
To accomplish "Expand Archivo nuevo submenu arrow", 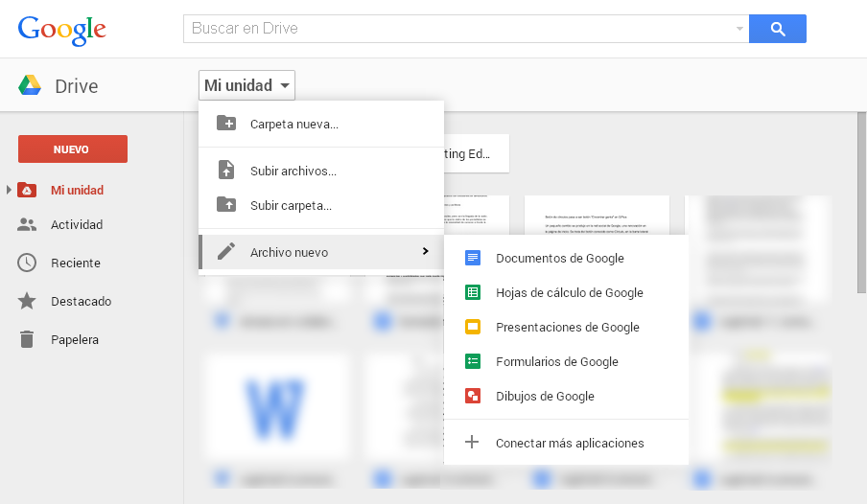I will pyautogui.click(x=425, y=251).
